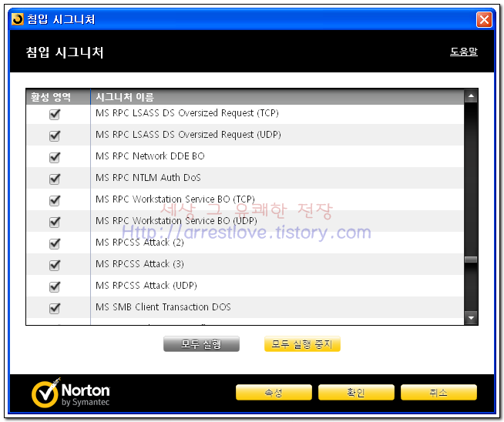Sort by the 시그니처 이름 column header
504x422 pixels.
(x=277, y=97)
